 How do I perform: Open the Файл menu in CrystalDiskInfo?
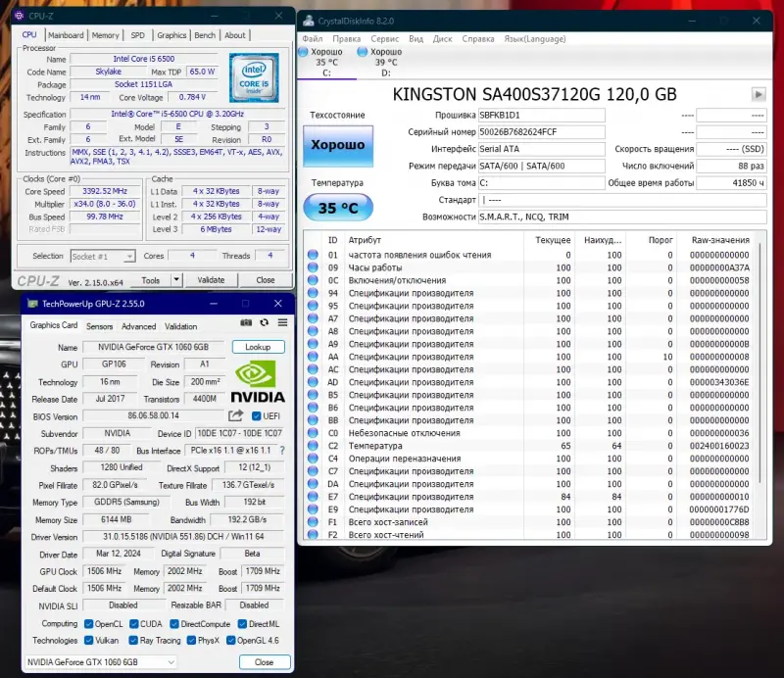[x=313, y=38]
